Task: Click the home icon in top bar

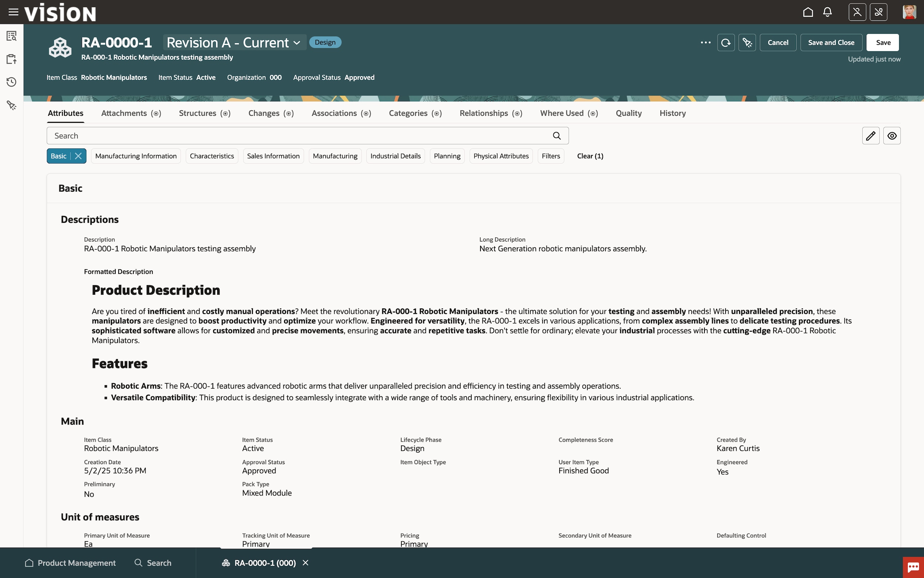Action: [x=808, y=12]
